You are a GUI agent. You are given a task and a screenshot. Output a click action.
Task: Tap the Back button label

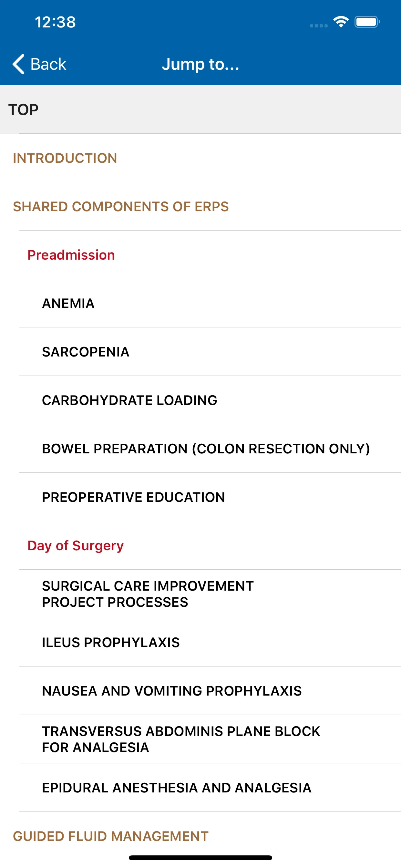(x=48, y=64)
